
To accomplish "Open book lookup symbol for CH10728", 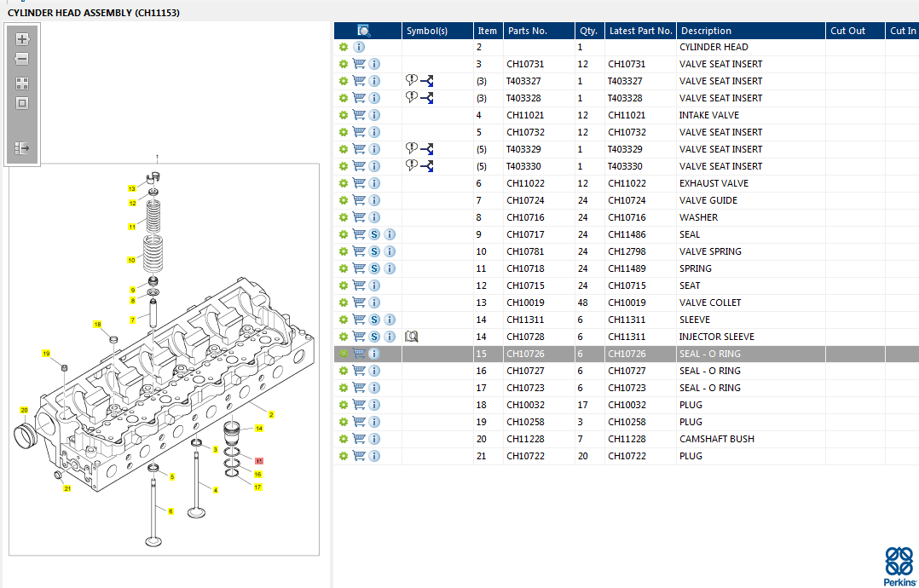I will click(412, 337).
